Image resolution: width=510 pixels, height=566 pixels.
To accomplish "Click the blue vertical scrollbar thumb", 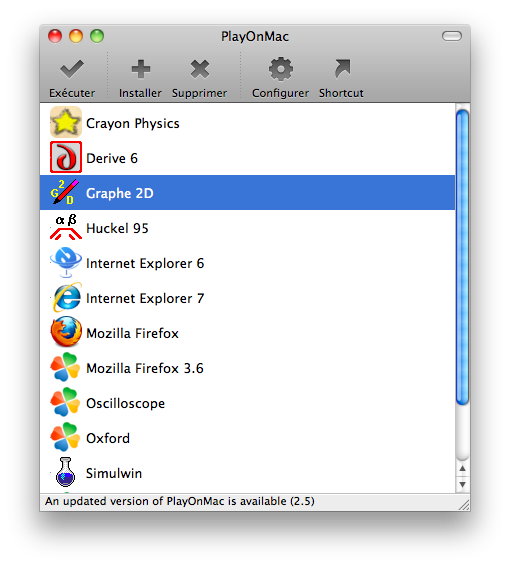I will tap(463, 257).
